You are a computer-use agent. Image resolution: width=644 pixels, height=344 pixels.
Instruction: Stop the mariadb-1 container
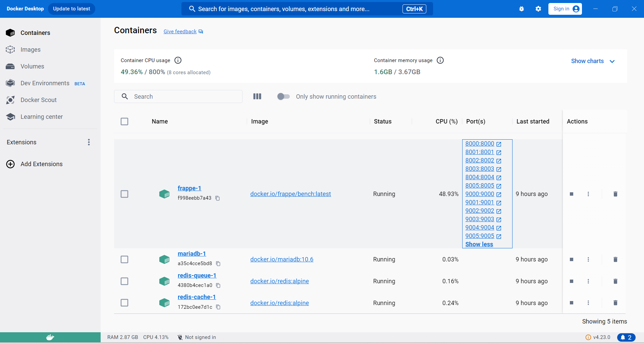[572, 259]
